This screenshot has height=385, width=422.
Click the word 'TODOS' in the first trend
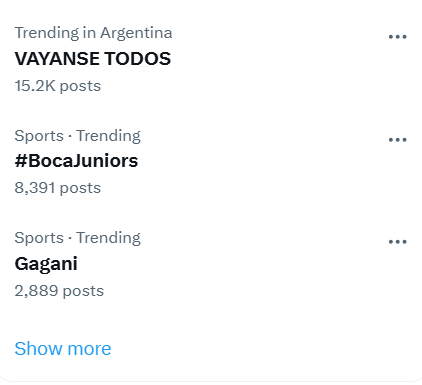(138, 59)
